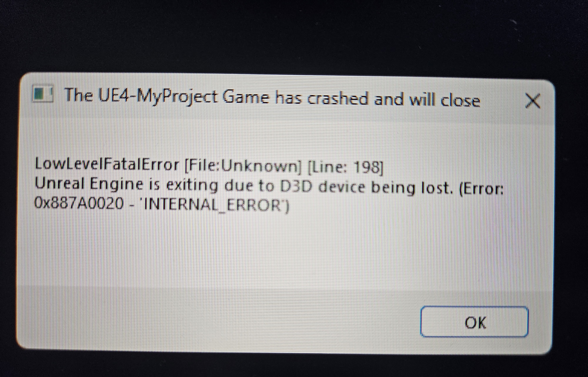Click the OK button
Viewport: 588px width, 377px height.
(x=474, y=322)
